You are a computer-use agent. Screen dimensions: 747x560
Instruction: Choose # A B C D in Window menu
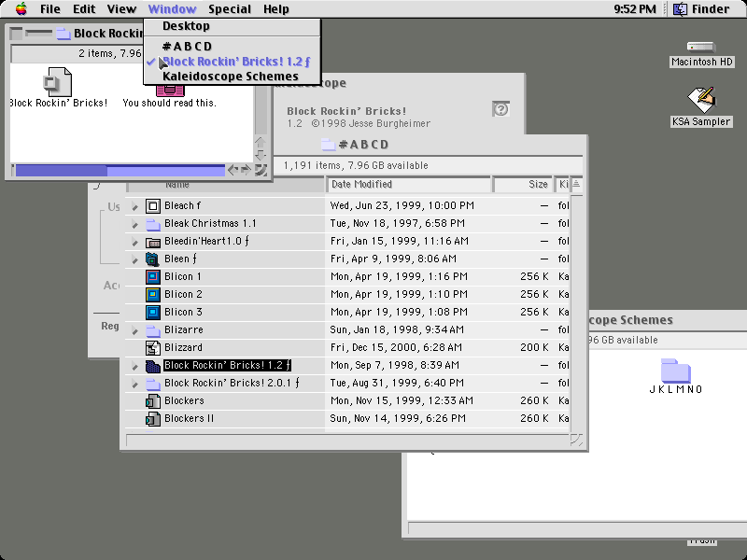pos(232,46)
